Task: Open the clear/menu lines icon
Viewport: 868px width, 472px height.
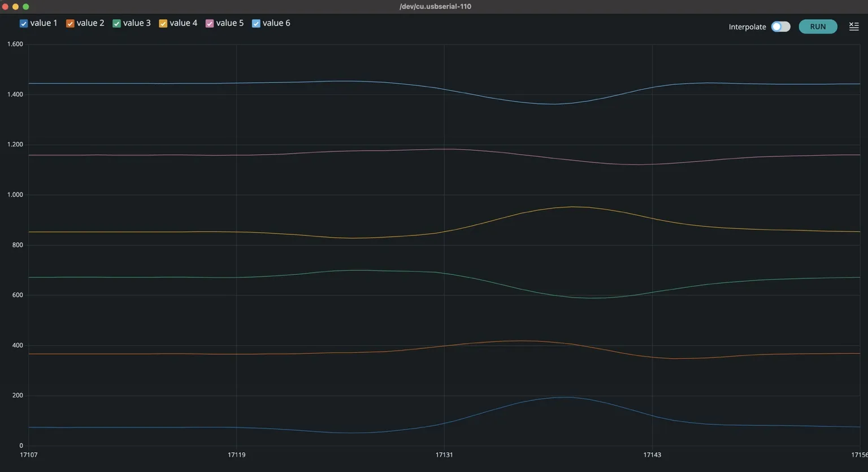Action: point(854,27)
